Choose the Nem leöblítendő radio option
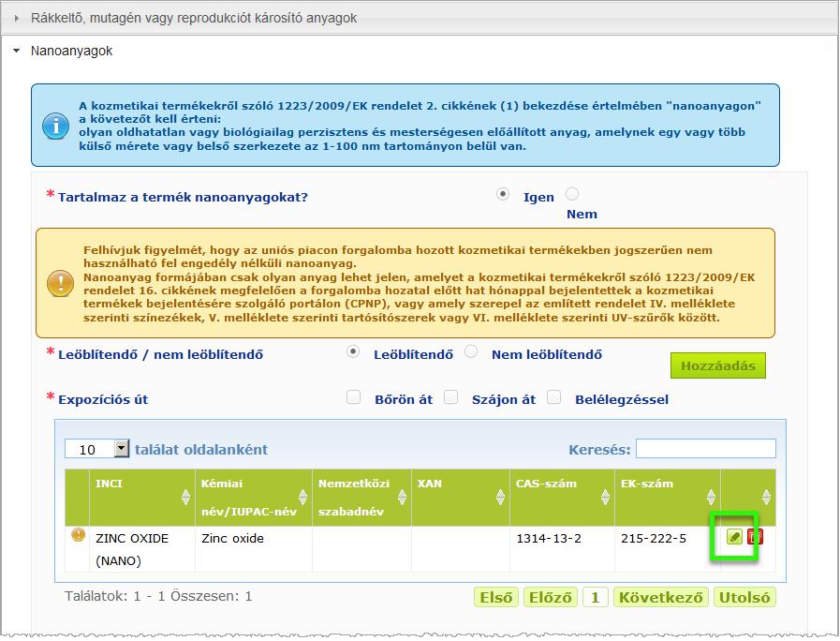840x641 pixels. (471, 351)
